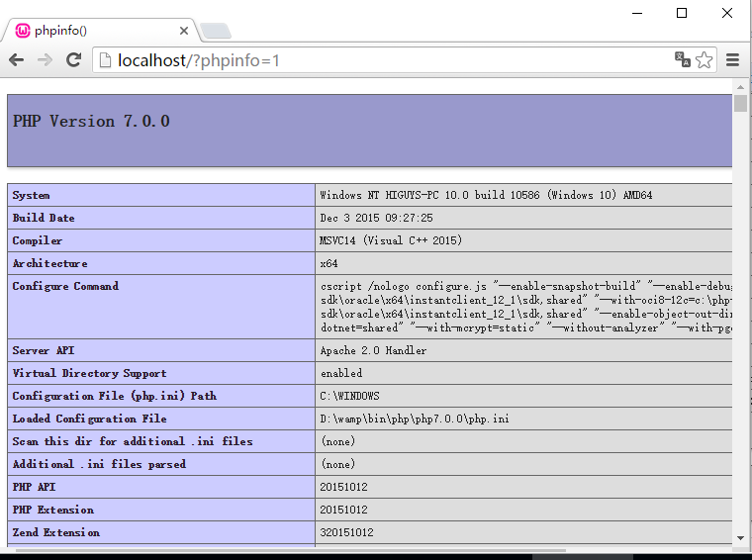
Task: Select the Apache 2.0 Handler value
Action: [373, 350]
